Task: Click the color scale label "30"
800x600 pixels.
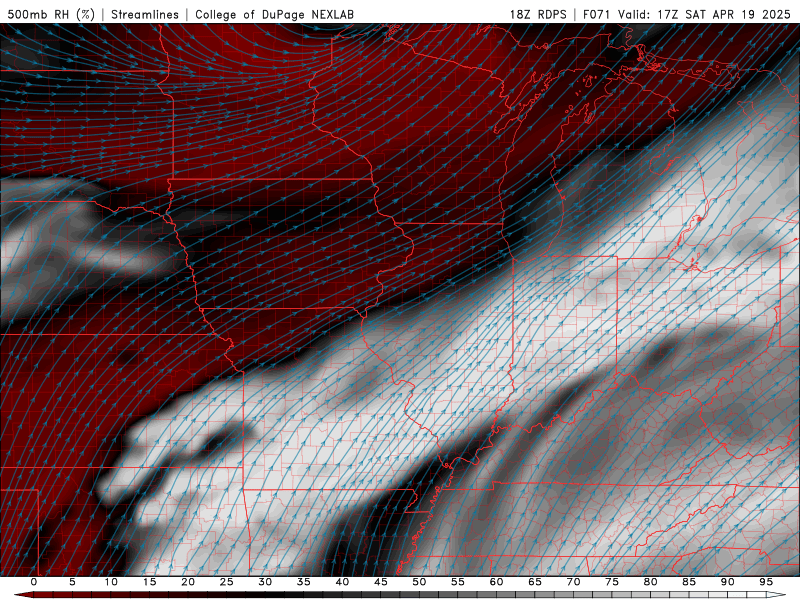Action: click(x=265, y=582)
